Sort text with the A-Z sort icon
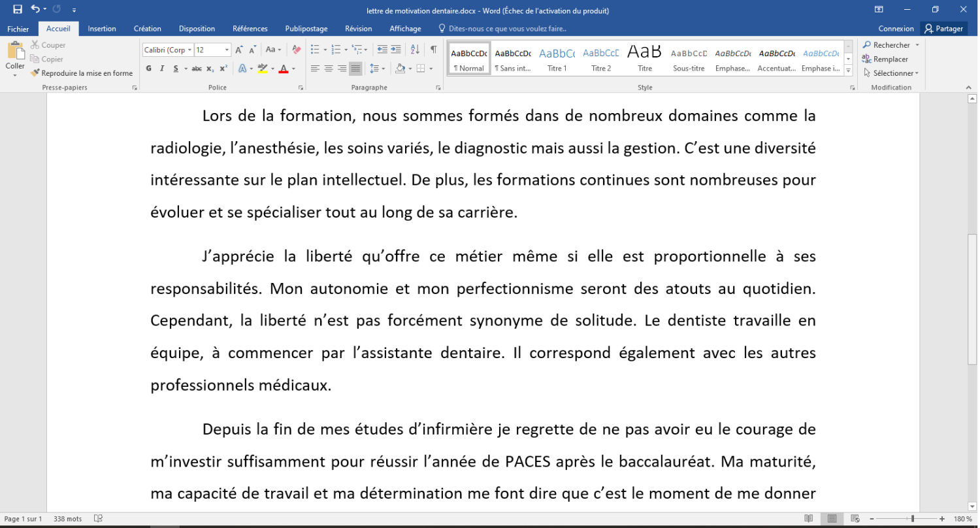The width and height of the screenshot is (980, 528). point(415,50)
